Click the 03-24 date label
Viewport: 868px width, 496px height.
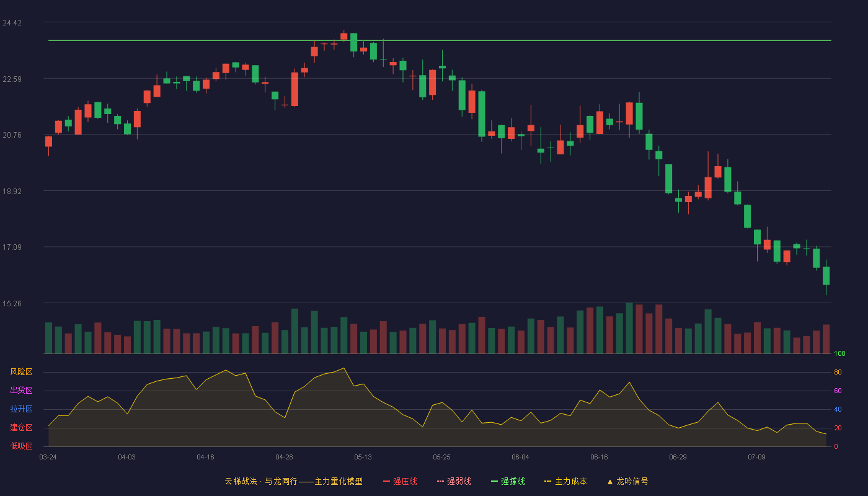(48, 457)
